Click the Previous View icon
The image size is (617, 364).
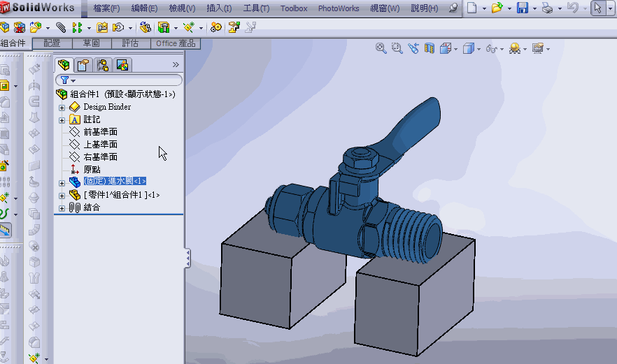point(413,48)
